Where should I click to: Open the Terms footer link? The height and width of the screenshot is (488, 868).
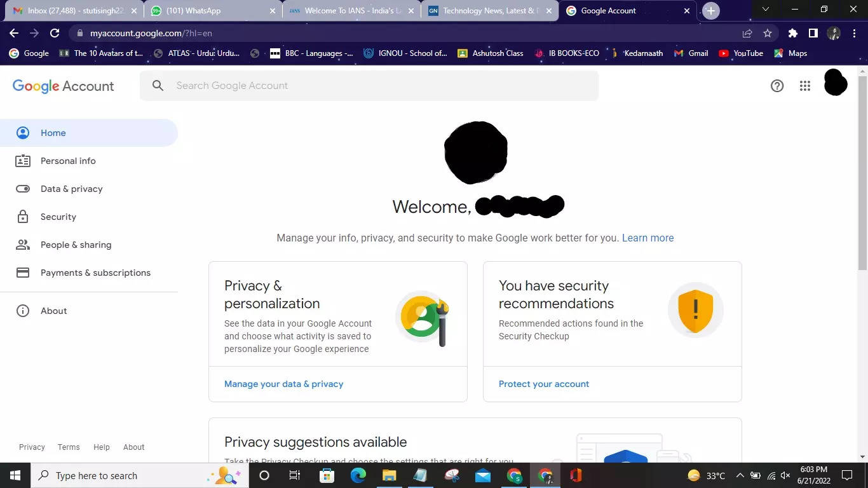pos(69,447)
